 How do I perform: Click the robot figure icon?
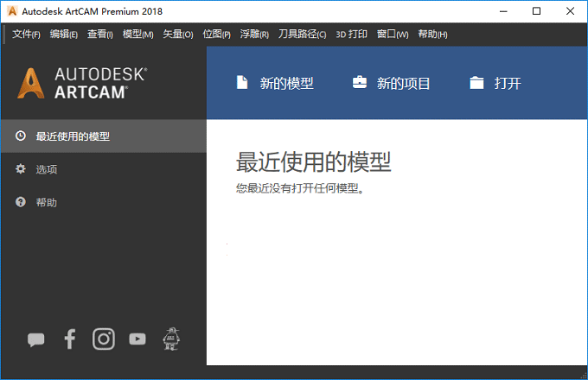coord(171,339)
